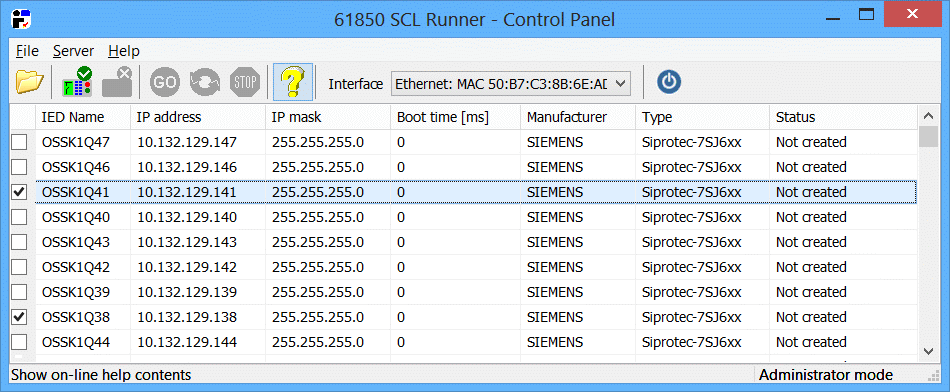This screenshot has width=950, height=392.
Task: Open help with yellow question mark icon
Action: click(x=293, y=82)
